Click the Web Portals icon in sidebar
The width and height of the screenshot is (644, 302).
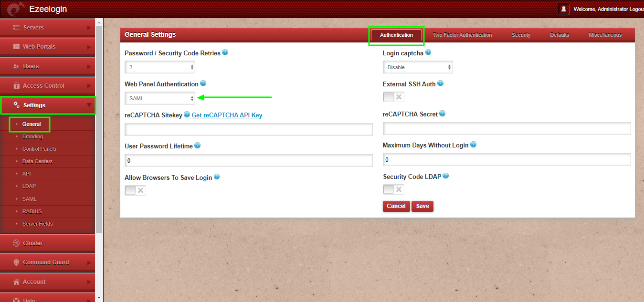click(16, 47)
